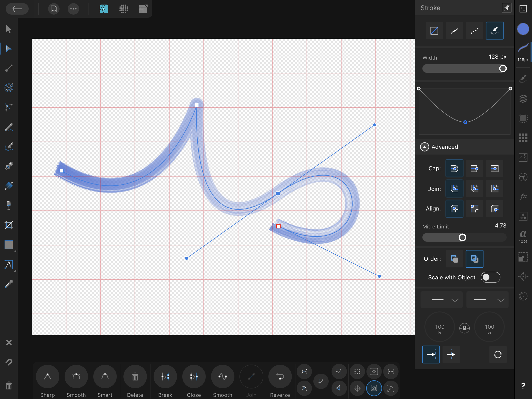532x399 pixels.
Task: Align stroke to Outside
Action: point(494,209)
